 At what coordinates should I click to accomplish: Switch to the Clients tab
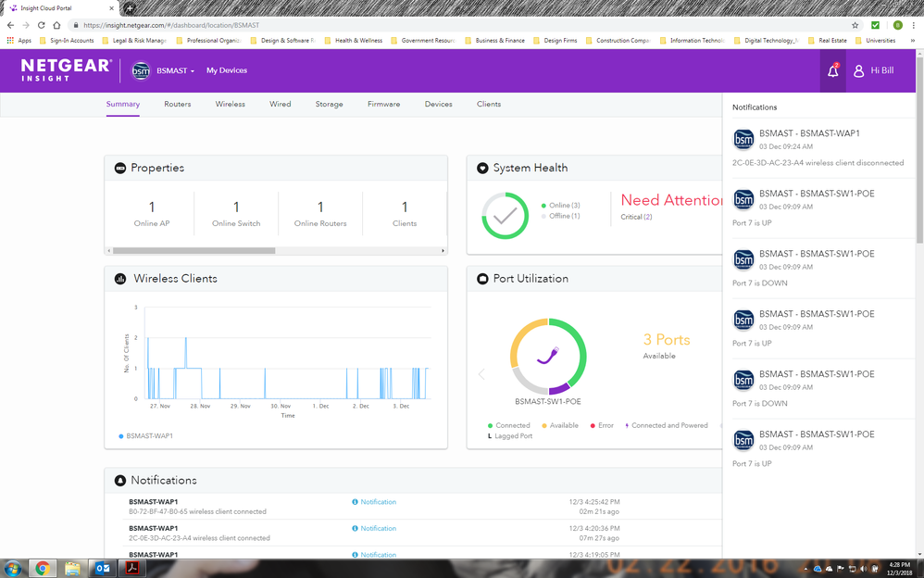coord(489,105)
